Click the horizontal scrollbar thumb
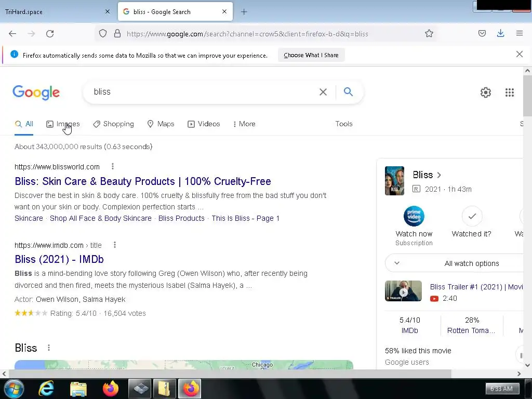 230,374
